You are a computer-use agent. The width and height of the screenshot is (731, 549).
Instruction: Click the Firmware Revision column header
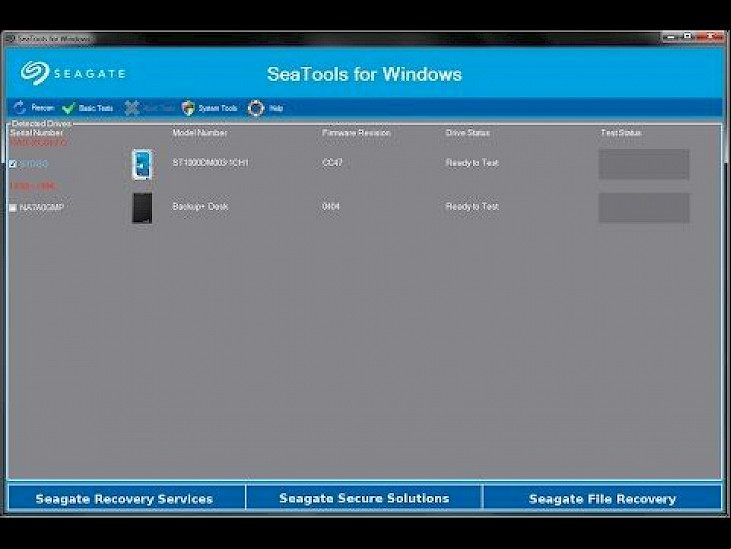pos(356,133)
